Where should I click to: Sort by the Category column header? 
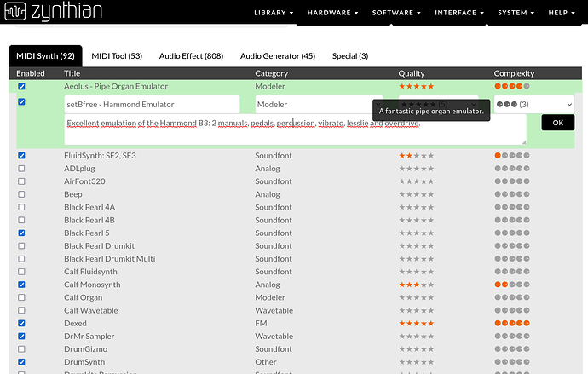(x=272, y=73)
